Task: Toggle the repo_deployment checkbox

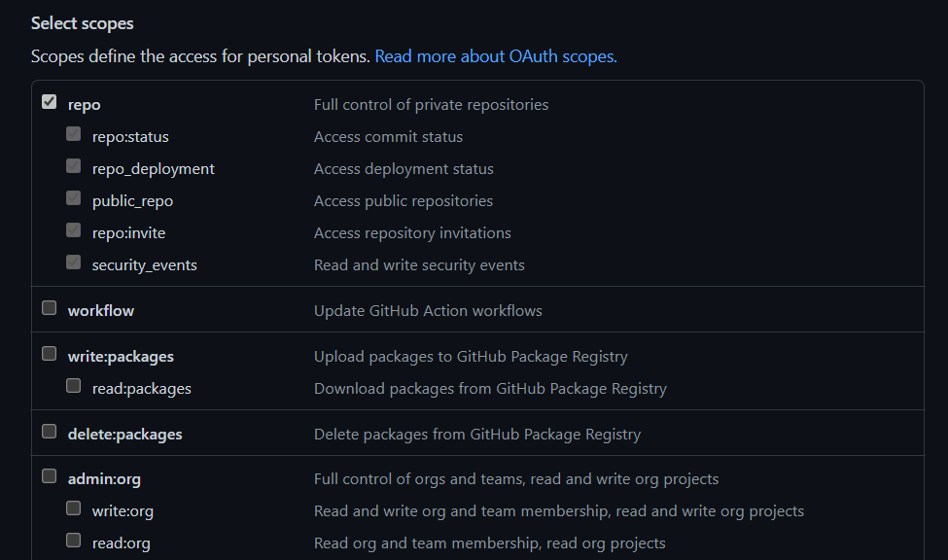Action: [x=74, y=166]
